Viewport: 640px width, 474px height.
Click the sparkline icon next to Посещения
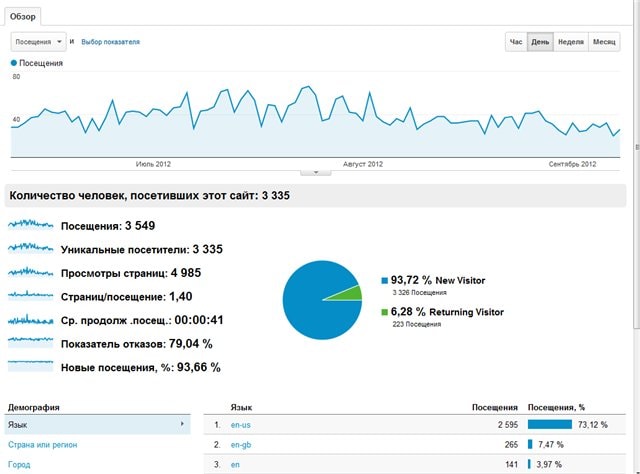(30, 225)
